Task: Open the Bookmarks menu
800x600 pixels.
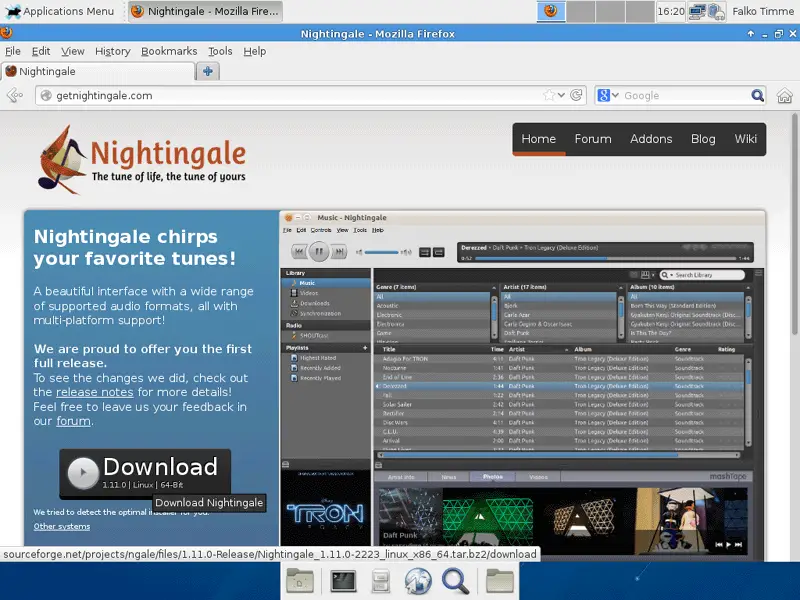Action: click(x=169, y=51)
